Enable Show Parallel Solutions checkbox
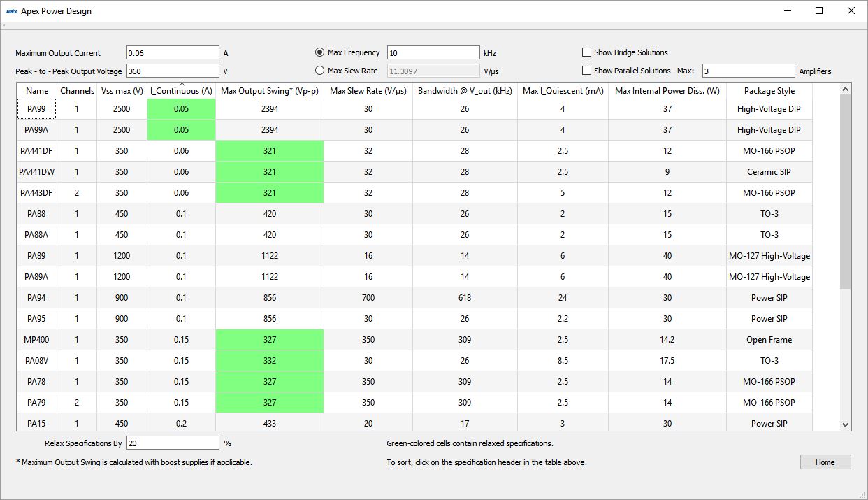Viewport: 868px width, 500px height. coord(587,71)
